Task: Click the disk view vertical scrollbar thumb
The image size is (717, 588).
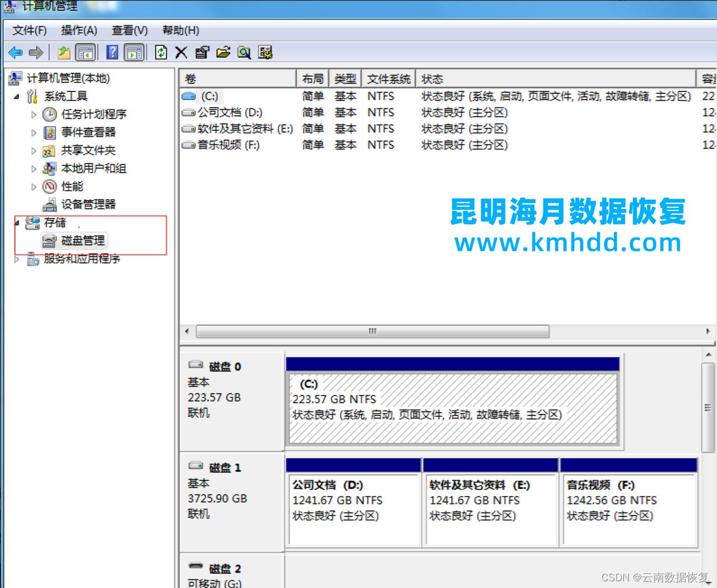Action: pos(708,408)
